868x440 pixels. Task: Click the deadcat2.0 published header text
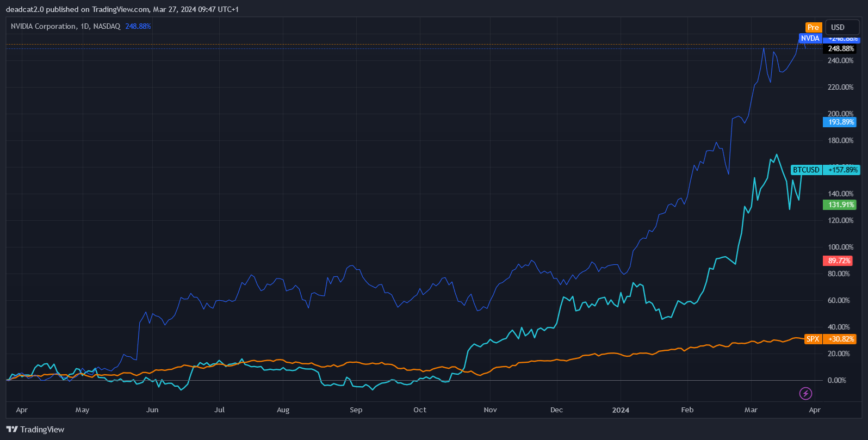122,9
